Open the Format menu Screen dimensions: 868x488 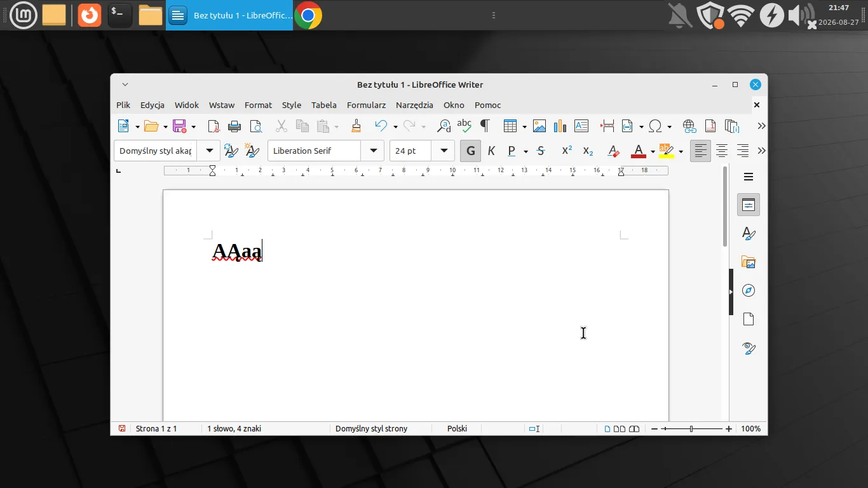click(x=258, y=105)
